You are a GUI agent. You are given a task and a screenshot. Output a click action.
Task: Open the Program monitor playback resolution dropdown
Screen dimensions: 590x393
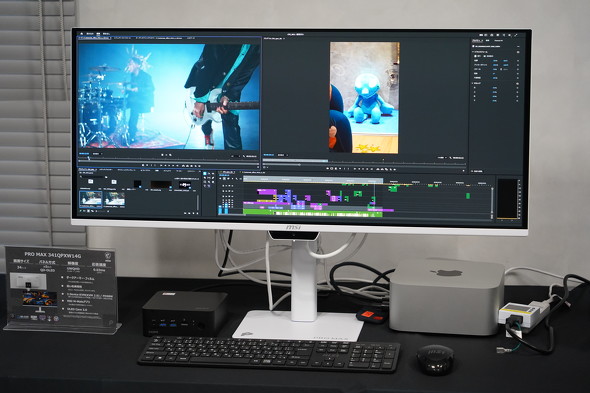[442, 158]
